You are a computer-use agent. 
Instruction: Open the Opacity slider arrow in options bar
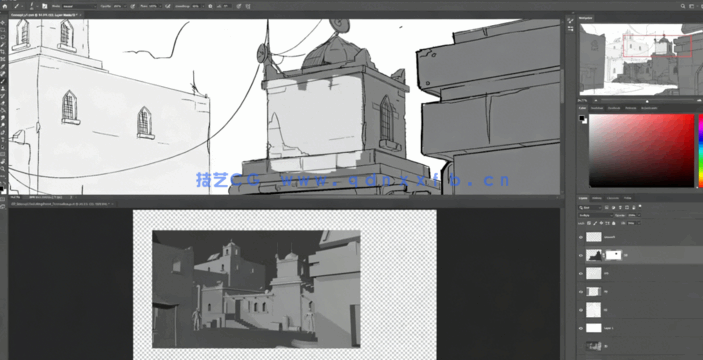coord(125,6)
